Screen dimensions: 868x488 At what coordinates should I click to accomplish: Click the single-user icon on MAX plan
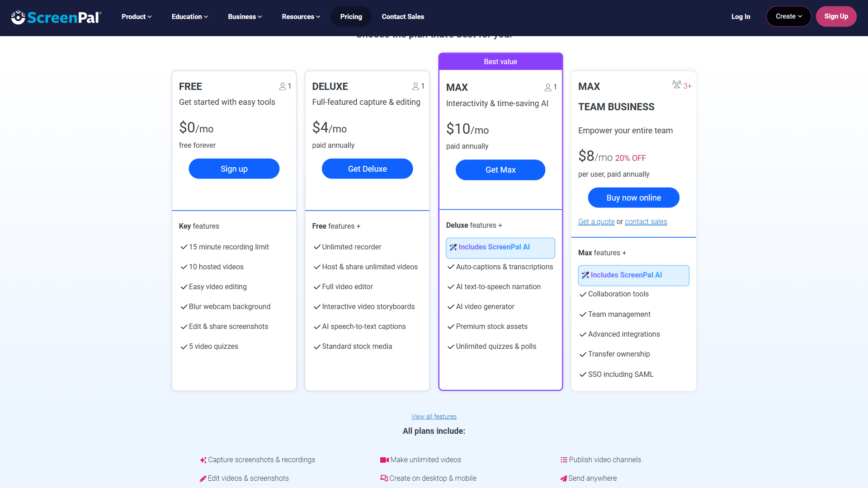(x=548, y=87)
